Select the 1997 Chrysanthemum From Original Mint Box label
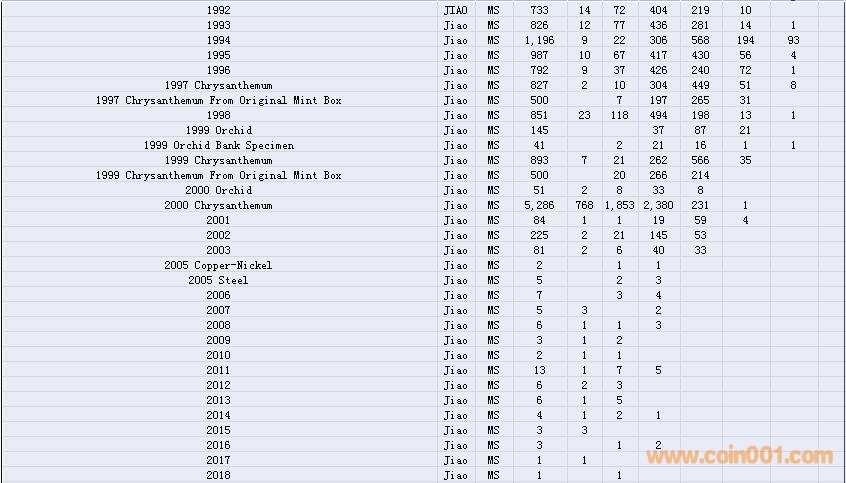The height and width of the screenshot is (483, 846). tap(218, 100)
